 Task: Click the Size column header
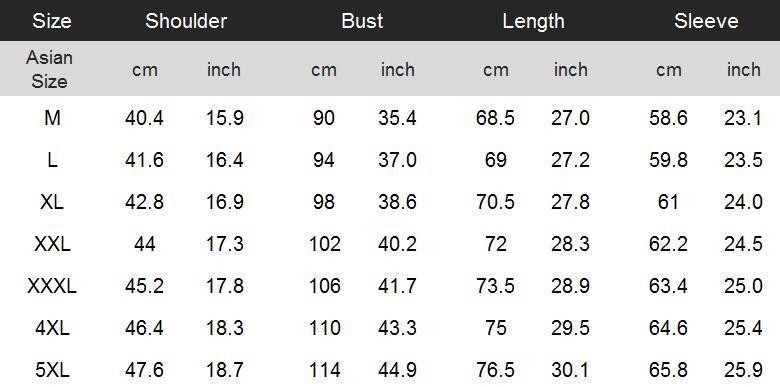click(x=52, y=21)
